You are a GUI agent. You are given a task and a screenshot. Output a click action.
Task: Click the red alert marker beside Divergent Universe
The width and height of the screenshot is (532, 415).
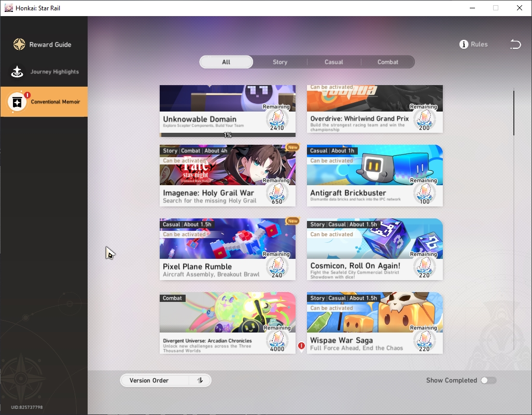pyautogui.click(x=301, y=346)
